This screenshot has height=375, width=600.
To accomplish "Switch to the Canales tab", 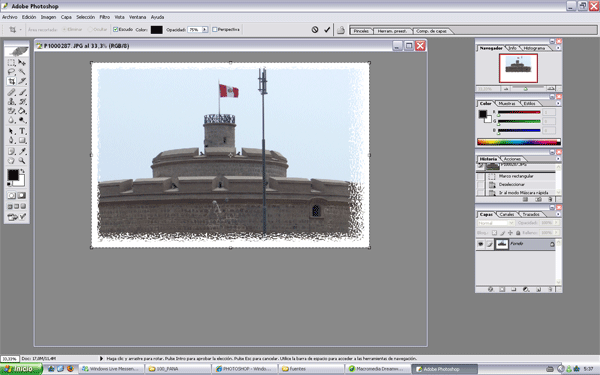I will [507, 214].
